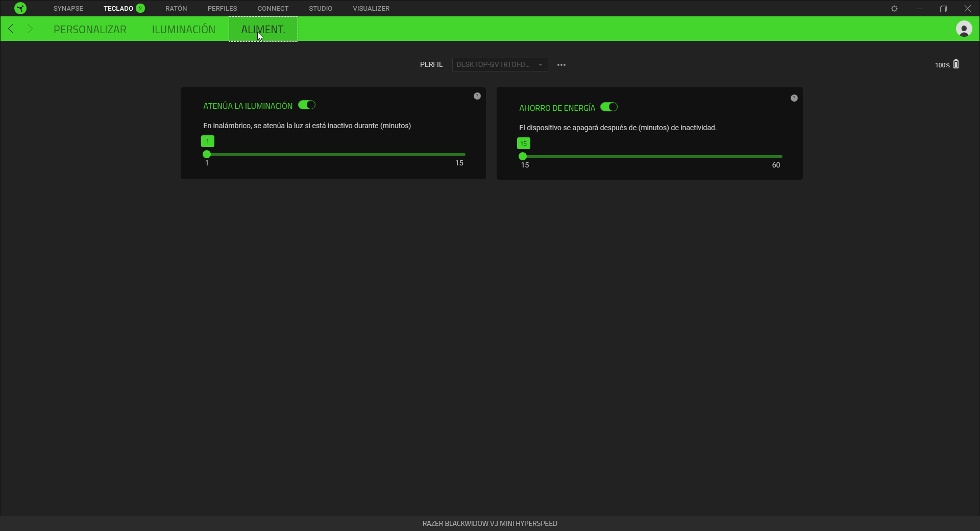
Task: Open the user account avatar
Action: click(964, 29)
